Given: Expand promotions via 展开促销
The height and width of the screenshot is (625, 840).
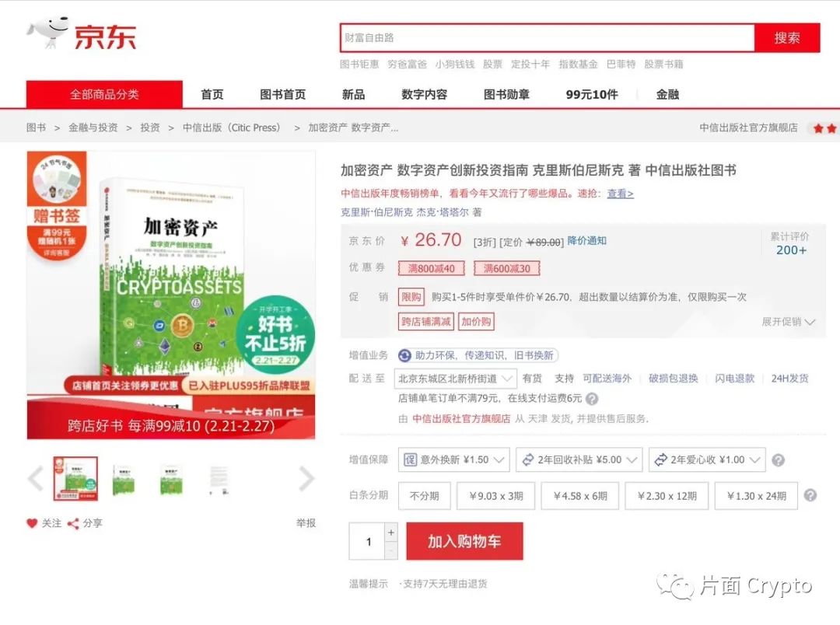Looking at the screenshot, I should [x=788, y=321].
